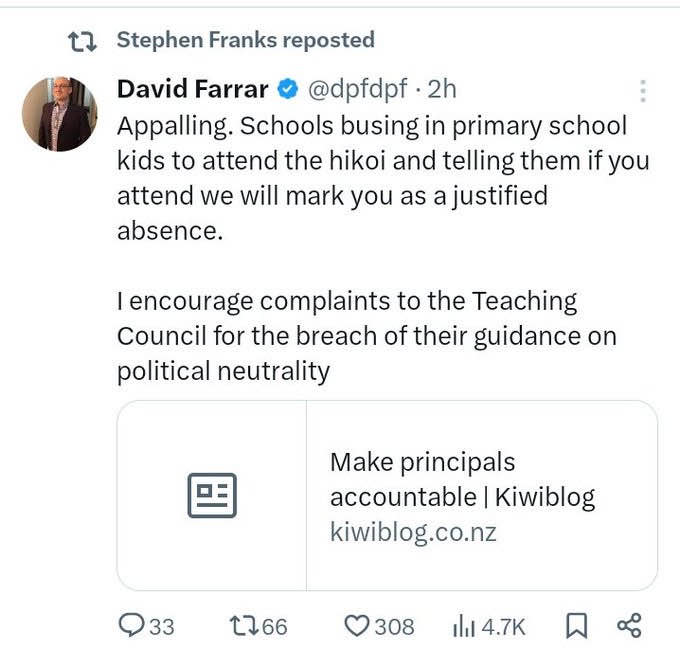Open David Farrar's profile picture
Screen dimensions: 680x650
tap(59, 113)
